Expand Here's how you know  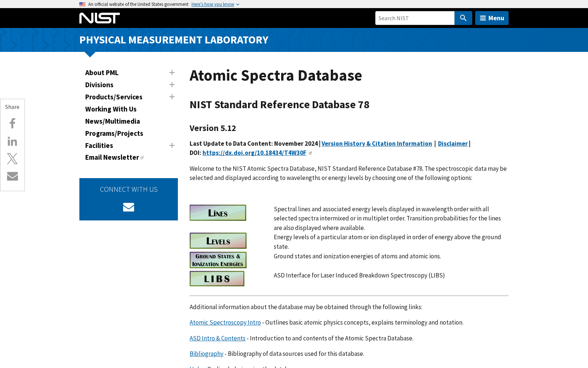[x=215, y=4]
